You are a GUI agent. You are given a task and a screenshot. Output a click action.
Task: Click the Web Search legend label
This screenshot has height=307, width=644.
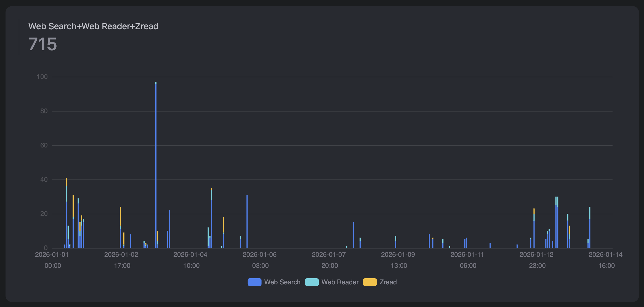[x=282, y=282]
